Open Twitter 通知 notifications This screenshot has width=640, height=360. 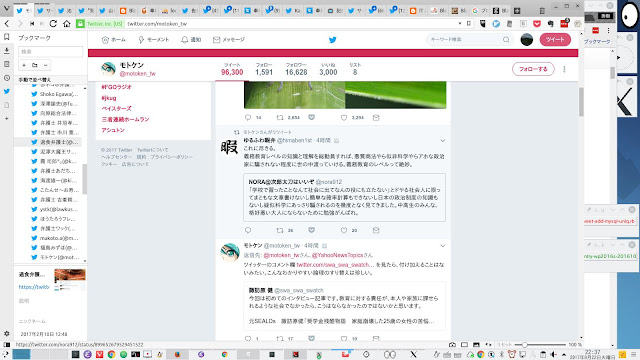click(x=191, y=40)
